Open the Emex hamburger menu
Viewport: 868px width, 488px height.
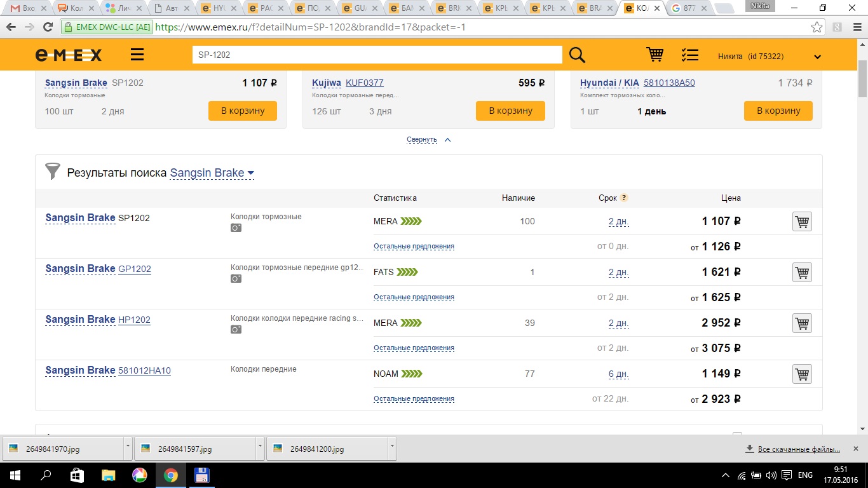pos(137,55)
